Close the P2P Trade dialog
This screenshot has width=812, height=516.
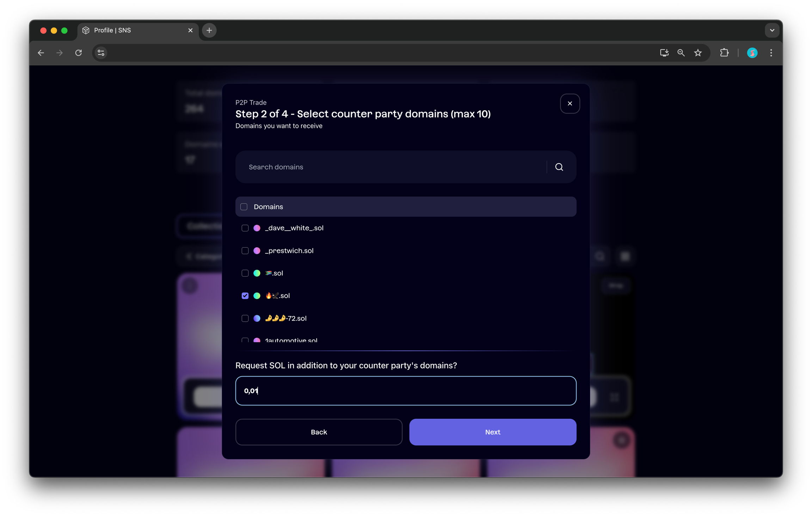(x=570, y=104)
